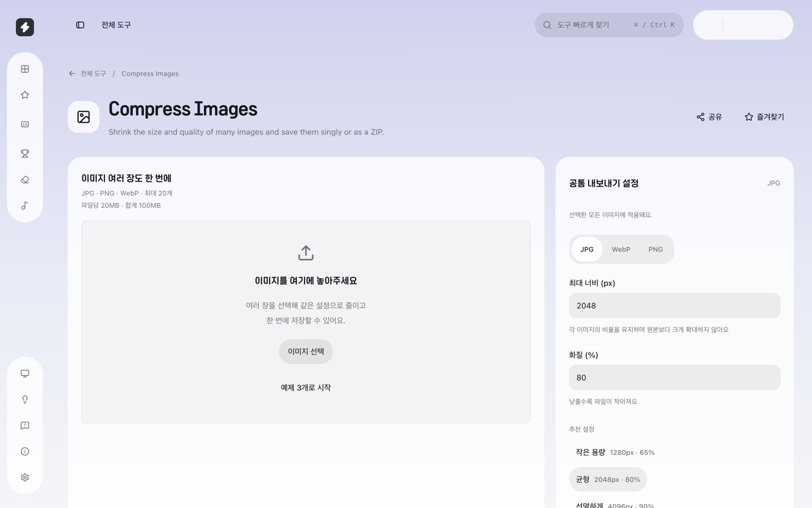This screenshot has width=812, height=508.
Task: Click the 이미지 선택 button
Action: coord(306,352)
